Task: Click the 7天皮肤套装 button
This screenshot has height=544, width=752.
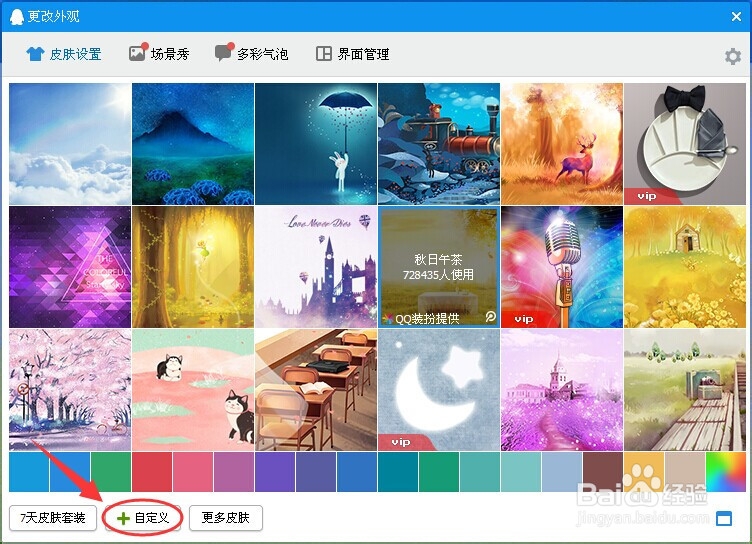Action: pos(53,518)
